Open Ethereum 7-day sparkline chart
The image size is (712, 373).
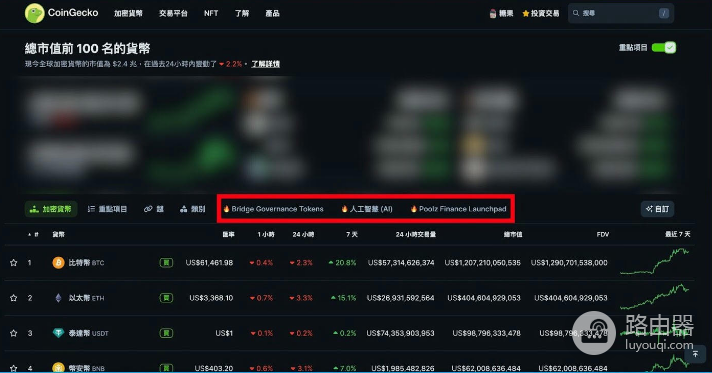(x=655, y=296)
